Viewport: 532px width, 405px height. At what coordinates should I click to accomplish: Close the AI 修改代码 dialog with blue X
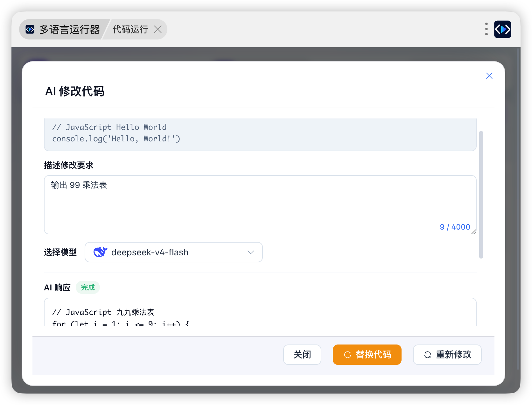489,76
